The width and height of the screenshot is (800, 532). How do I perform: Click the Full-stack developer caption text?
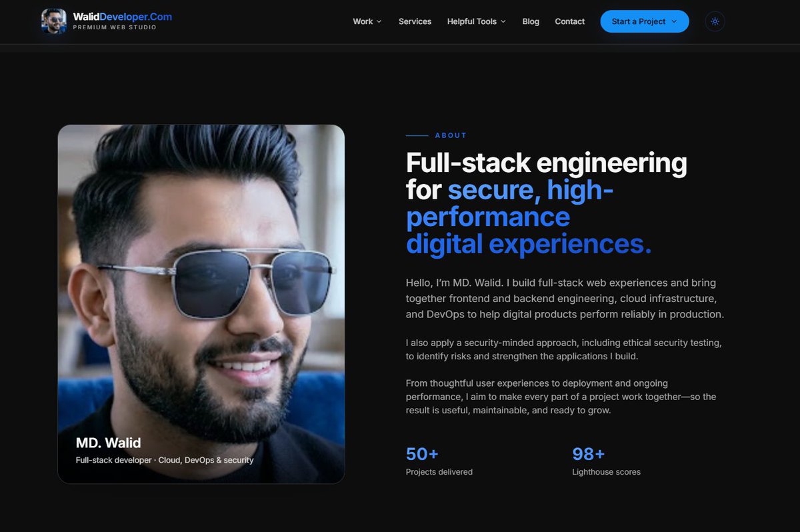point(165,460)
